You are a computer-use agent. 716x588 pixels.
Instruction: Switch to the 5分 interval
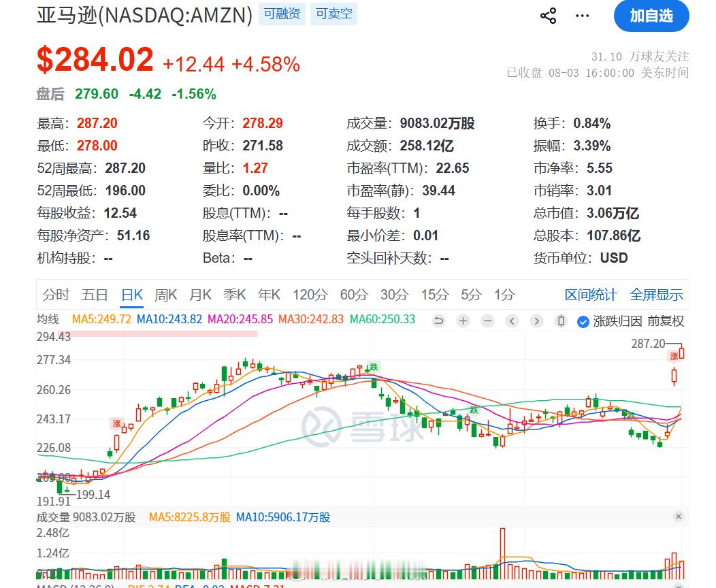coord(471,295)
